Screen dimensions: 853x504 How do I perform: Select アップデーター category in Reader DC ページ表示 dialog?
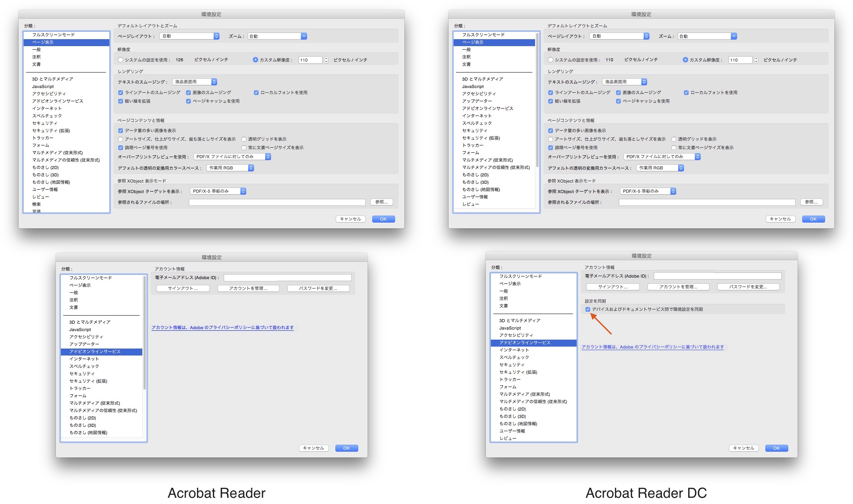(477, 101)
